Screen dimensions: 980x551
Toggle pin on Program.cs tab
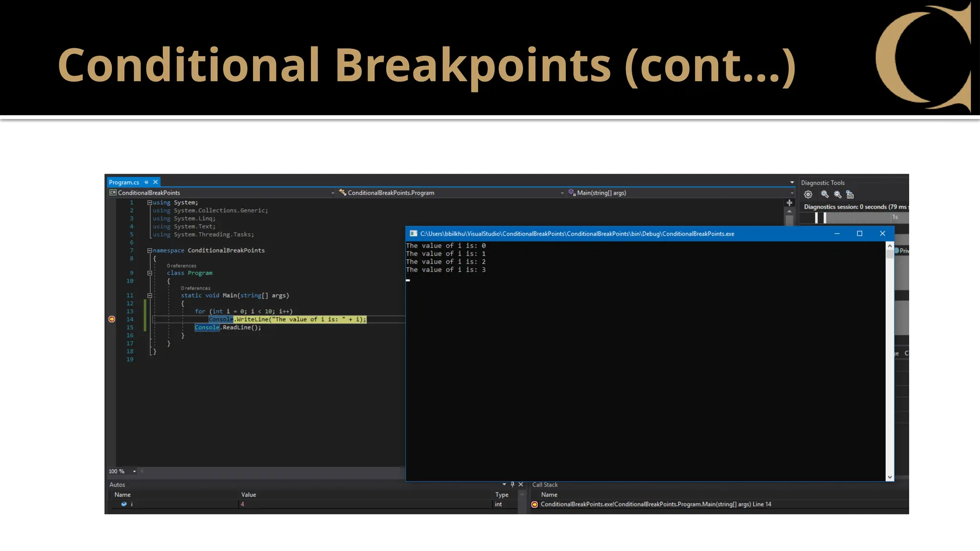[x=146, y=182]
